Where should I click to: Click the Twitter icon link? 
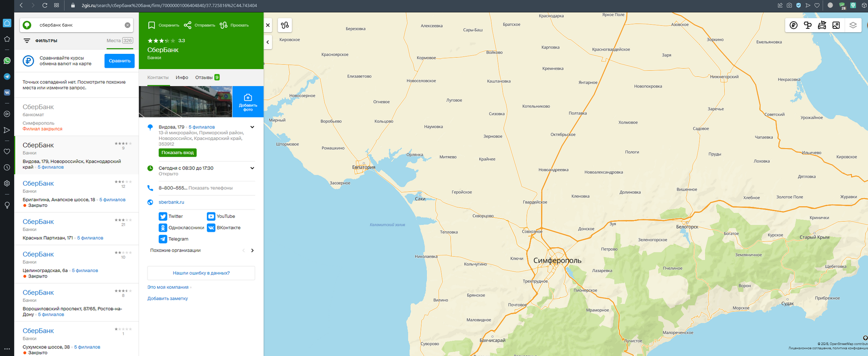coord(163,216)
